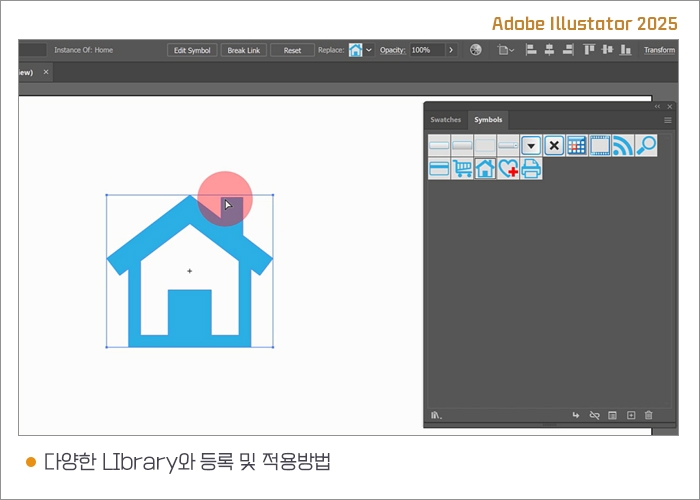Apply Vertical Align Top
Image resolution: width=700 pixels, height=500 pixels.
(589, 50)
